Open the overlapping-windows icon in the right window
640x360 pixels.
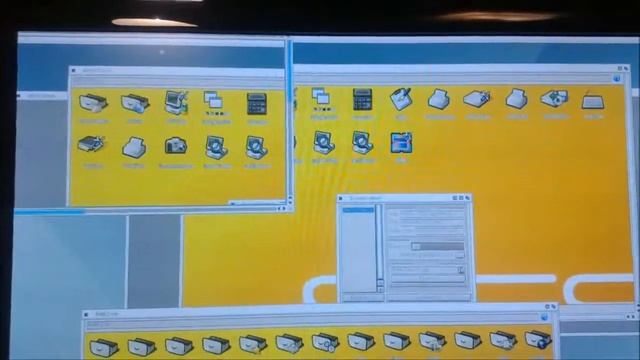(x=322, y=100)
